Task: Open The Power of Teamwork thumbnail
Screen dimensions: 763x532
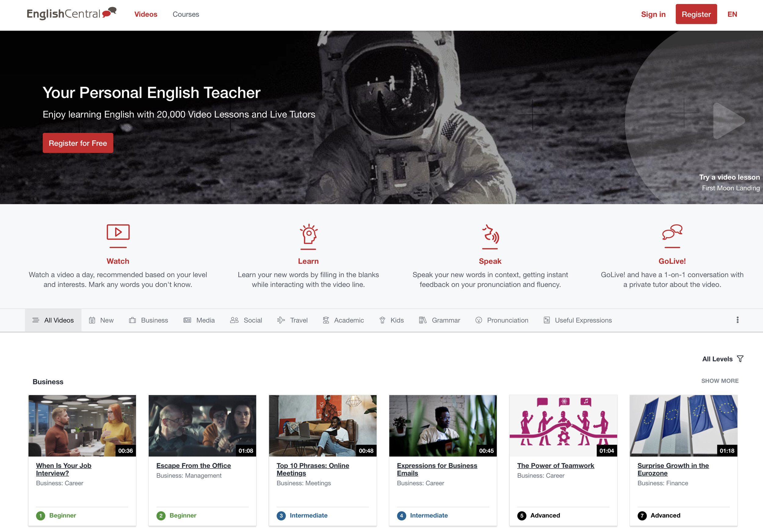Action: tap(563, 425)
